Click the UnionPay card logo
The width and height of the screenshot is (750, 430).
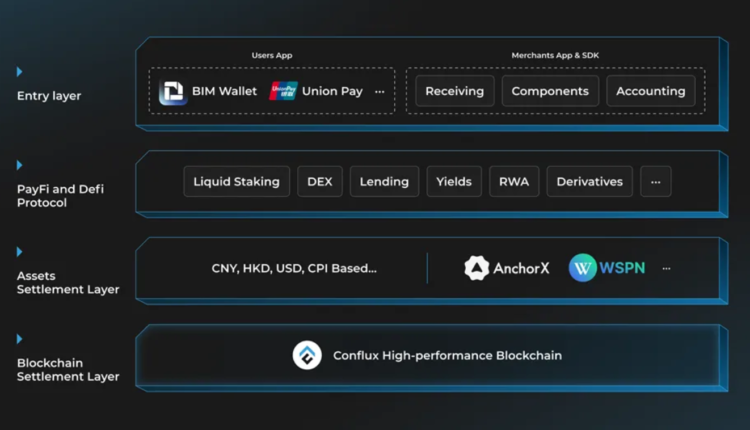[x=283, y=91]
